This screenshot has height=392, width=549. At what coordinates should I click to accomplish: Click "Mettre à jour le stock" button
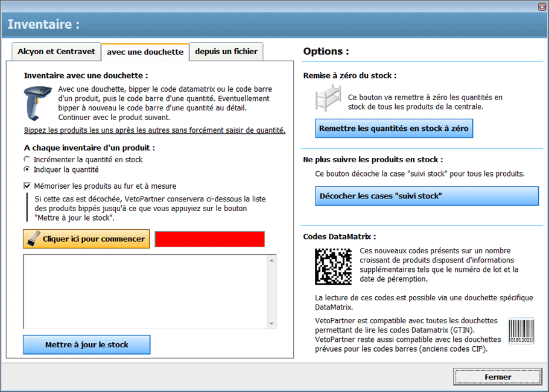(86, 345)
